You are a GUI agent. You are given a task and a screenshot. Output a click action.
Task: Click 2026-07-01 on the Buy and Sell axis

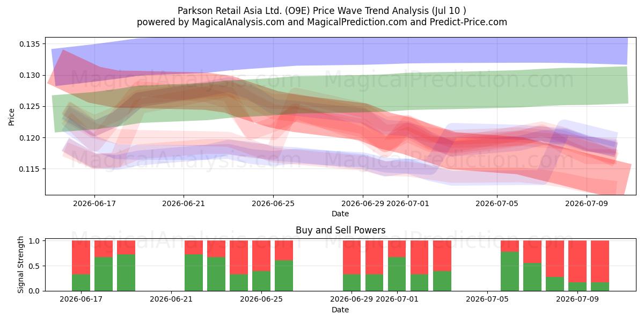click(397, 299)
